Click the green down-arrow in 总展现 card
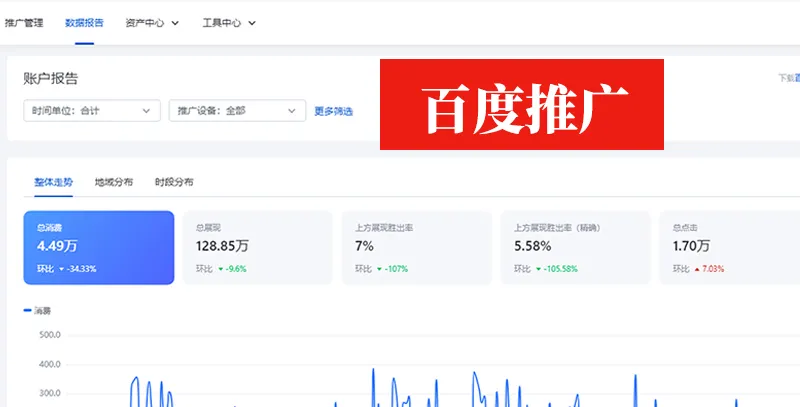Image resolution: width=800 pixels, height=407 pixels. pos(221,269)
